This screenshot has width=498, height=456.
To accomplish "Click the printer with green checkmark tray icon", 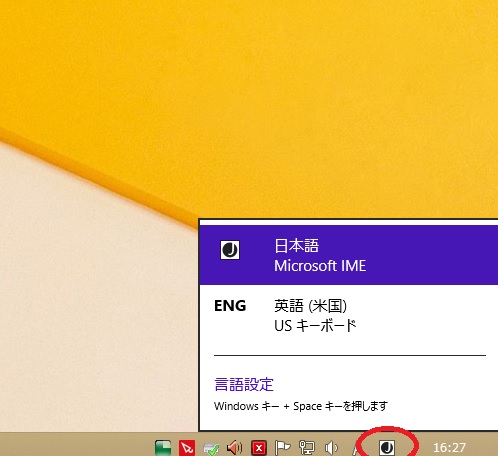I will 211,449.
